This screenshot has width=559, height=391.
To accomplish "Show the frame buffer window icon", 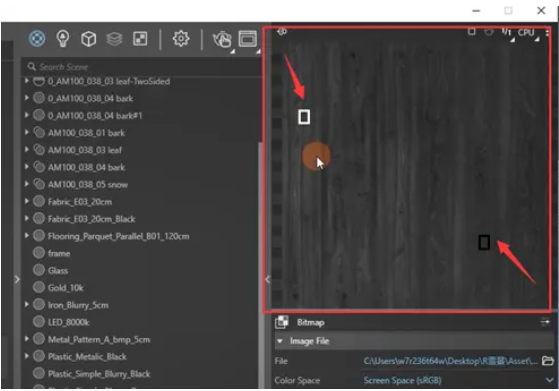I will click(248, 39).
